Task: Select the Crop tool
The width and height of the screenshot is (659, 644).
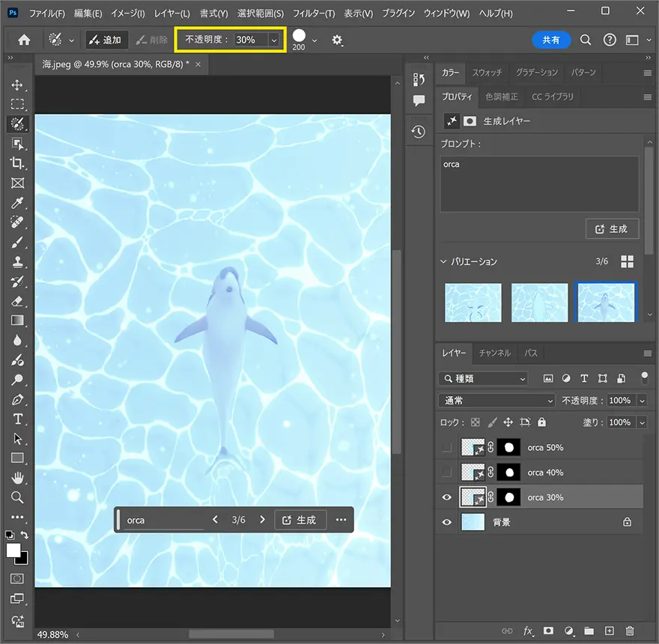Action: (17, 163)
